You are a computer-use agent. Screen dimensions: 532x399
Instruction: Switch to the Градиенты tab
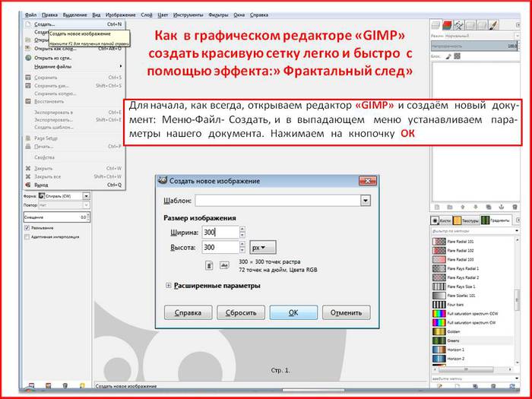coord(496,220)
